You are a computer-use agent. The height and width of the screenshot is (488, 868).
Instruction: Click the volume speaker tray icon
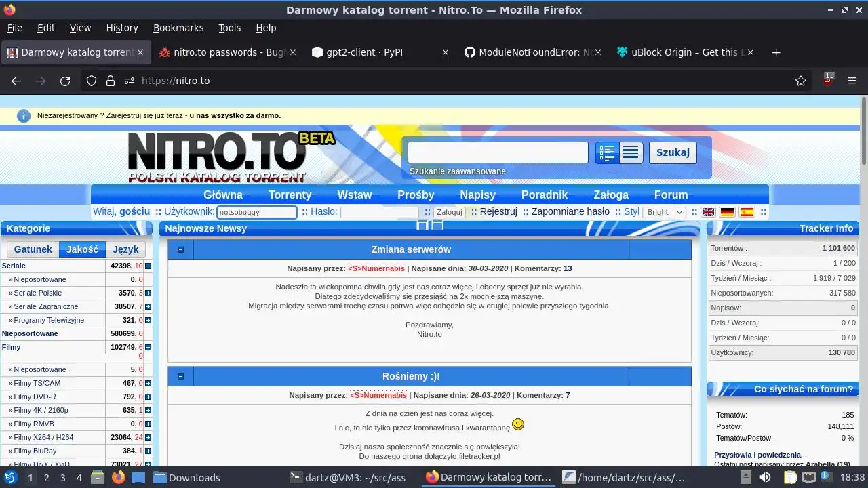[x=766, y=477]
